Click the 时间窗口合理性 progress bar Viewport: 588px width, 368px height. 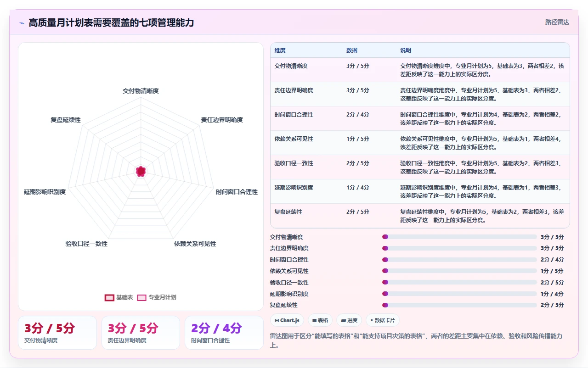[459, 260]
